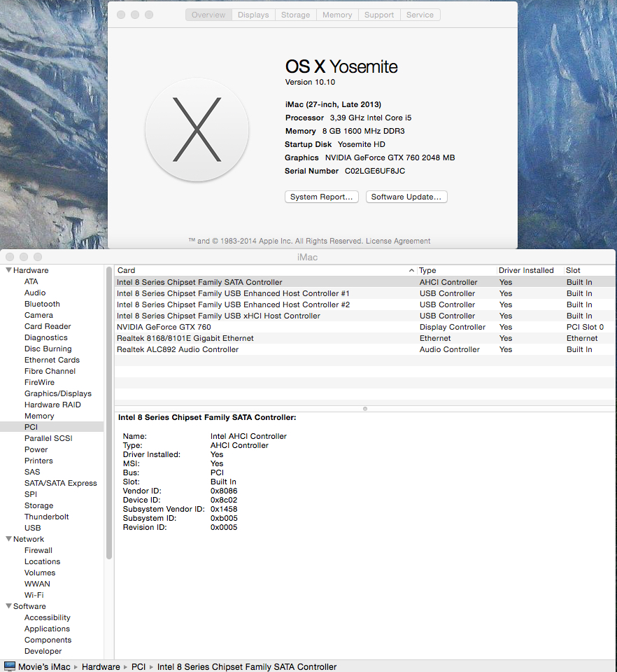617x672 pixels.
Task: Click the Driver Installed column header
Action: (x=530, y=270)
